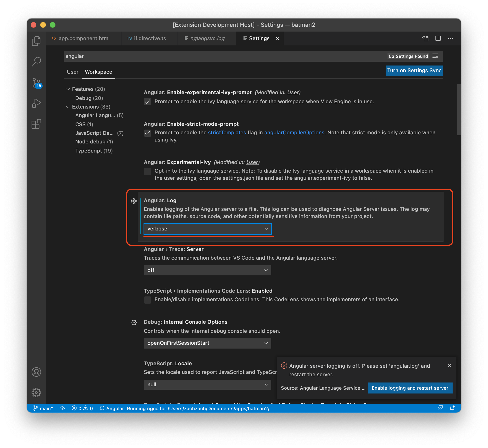
Task: Toggle Enable-strict-mode-prompt checkbox
Action: (x=147, y=133)
